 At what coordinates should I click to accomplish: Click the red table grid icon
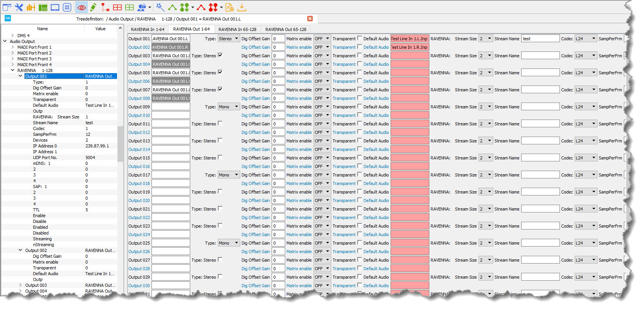(117, 7)
